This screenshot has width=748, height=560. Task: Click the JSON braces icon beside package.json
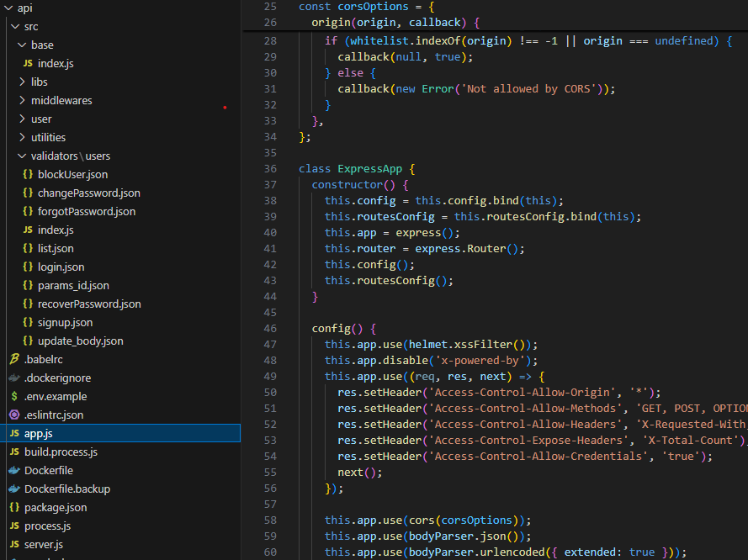pyautogui.click(x=14, y=508)
